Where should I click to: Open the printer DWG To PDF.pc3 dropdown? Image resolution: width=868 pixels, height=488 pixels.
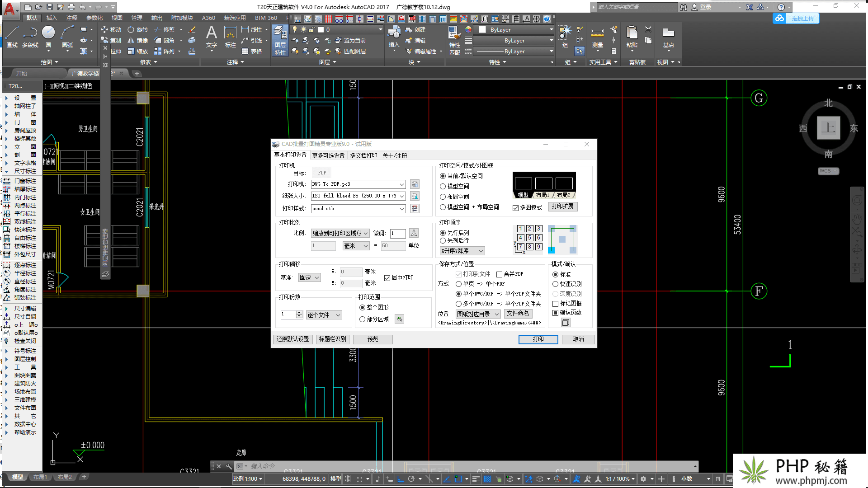(x=358, y=184)
